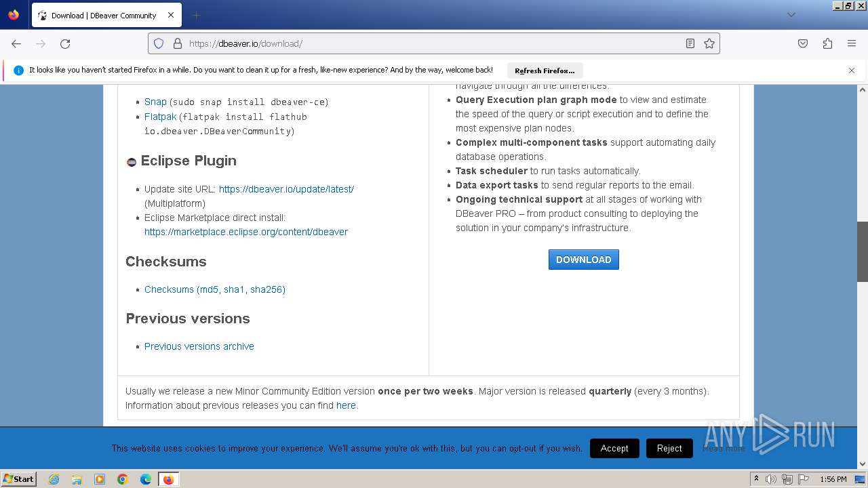Click the Show desktop button

click(861, 479)
